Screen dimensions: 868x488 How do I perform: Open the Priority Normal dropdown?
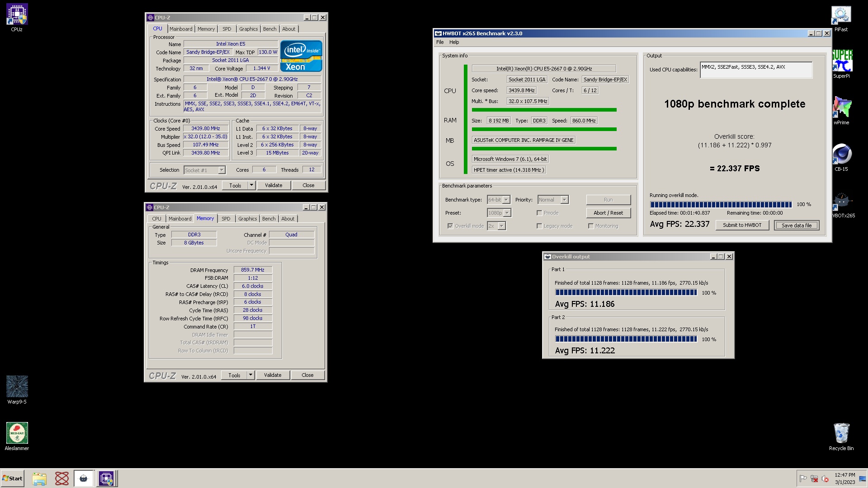click(x=553, y=200)
